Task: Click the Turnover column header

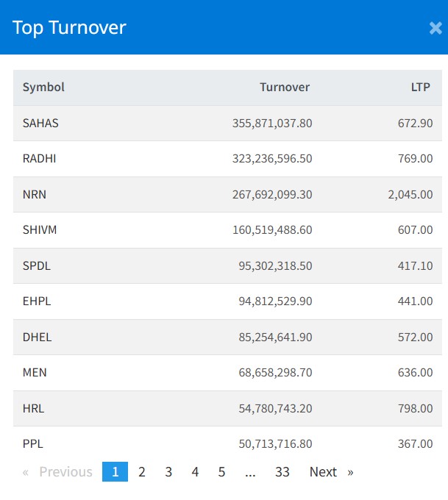Action: pos(285,87)
